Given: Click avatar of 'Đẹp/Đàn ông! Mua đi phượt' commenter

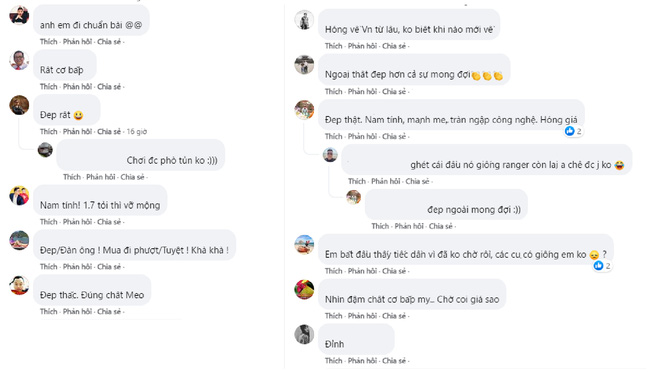Looking at the screenshot, I should (x=19, y=240).
